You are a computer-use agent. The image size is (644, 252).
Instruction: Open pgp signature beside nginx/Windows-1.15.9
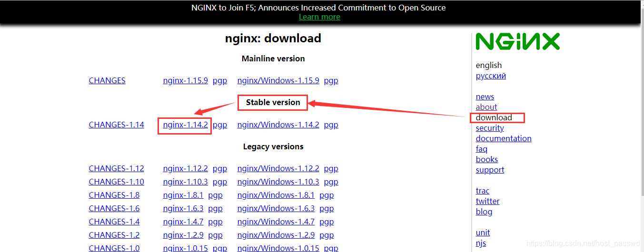point(331,81)
